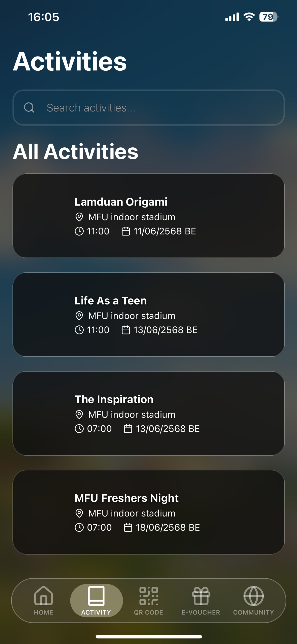Select the Activity book icon
Viewport: 297px width, 644px height.
click(96, 596)
